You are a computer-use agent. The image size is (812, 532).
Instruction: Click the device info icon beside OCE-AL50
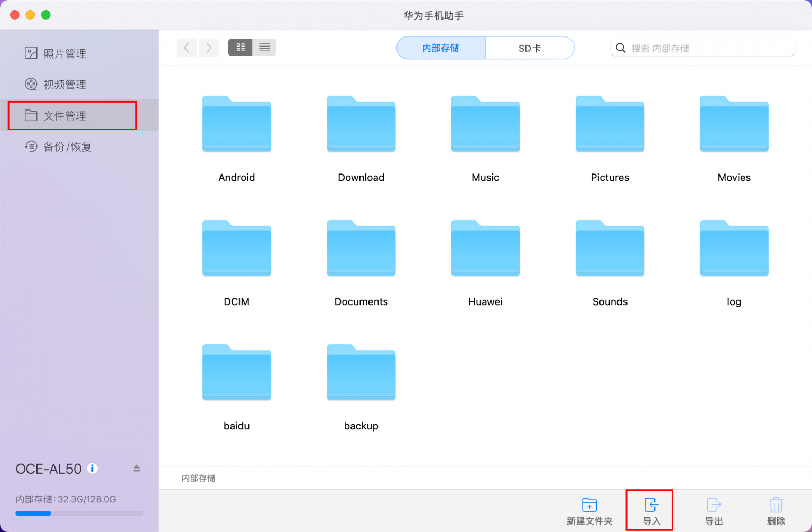pyautogui.click(x=92, y=468)
